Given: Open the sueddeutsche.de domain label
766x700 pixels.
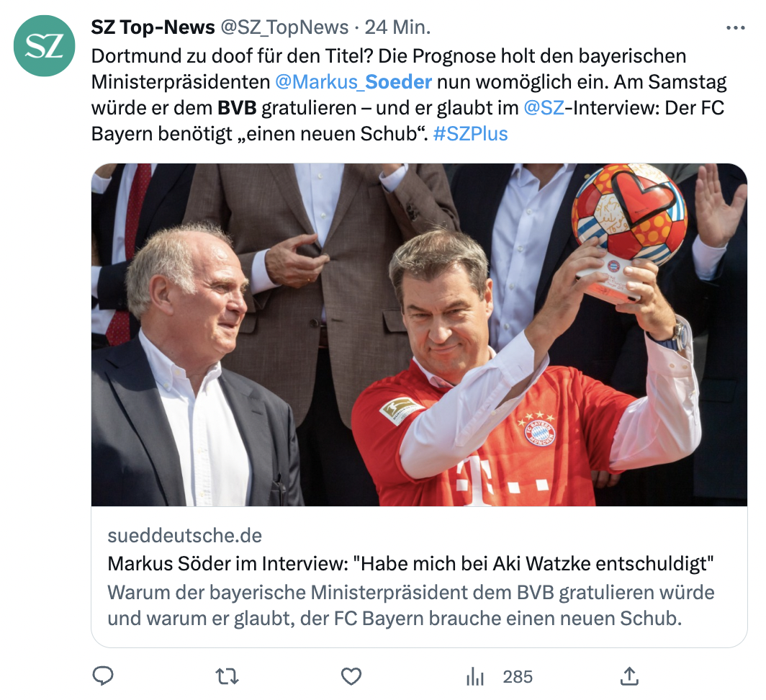Looking at the screenshot, I should pyautogui.click(x=184, y=536).
